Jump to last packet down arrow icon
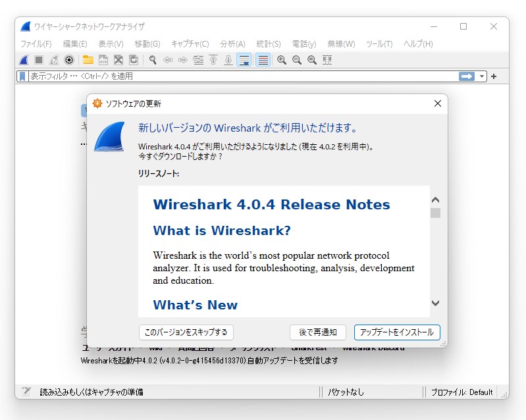526x420 pixels. click(x=228, y=60)
